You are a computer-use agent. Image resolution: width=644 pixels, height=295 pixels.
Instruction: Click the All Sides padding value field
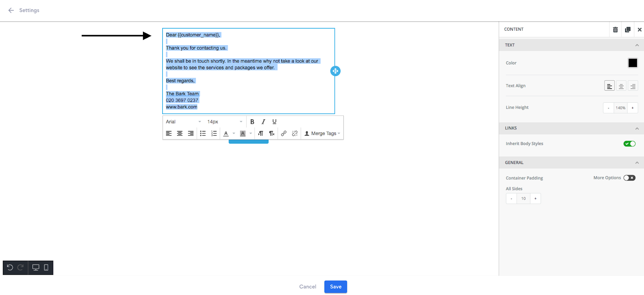pyautogui.click(x=523, y=199)
